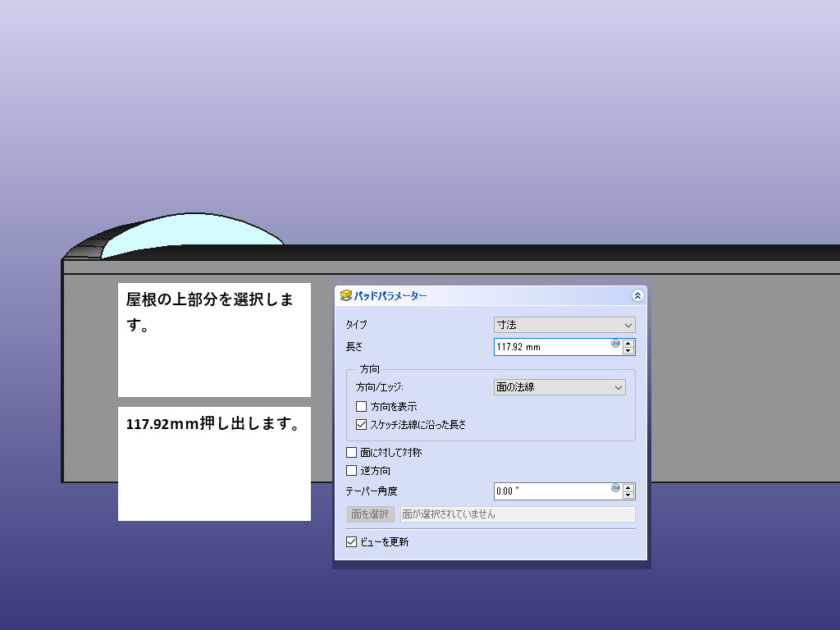840x630 pixels.
Task: Click the 面が選択されていません text field
Action: pos(517,514)
